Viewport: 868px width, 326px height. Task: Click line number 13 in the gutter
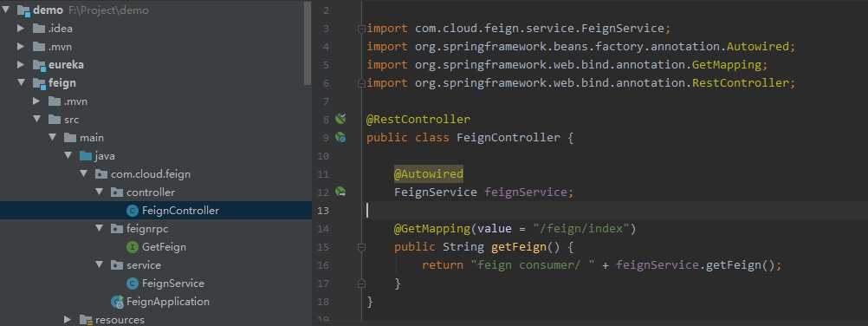pos(323,211)
